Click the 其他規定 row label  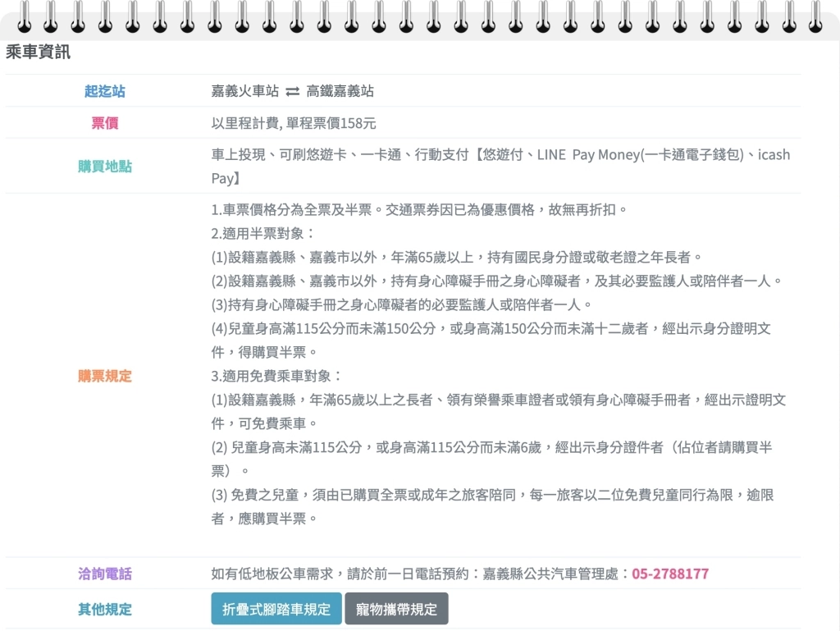pyautogui.click(x=104, y=609)
